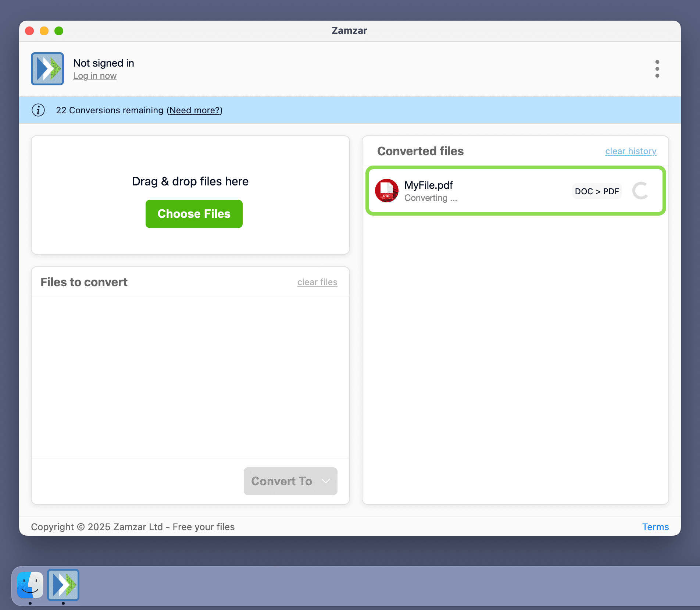Click the conversion progress spinner
Viewport: 700px width, 610px height.
click(x=640, y=191)
